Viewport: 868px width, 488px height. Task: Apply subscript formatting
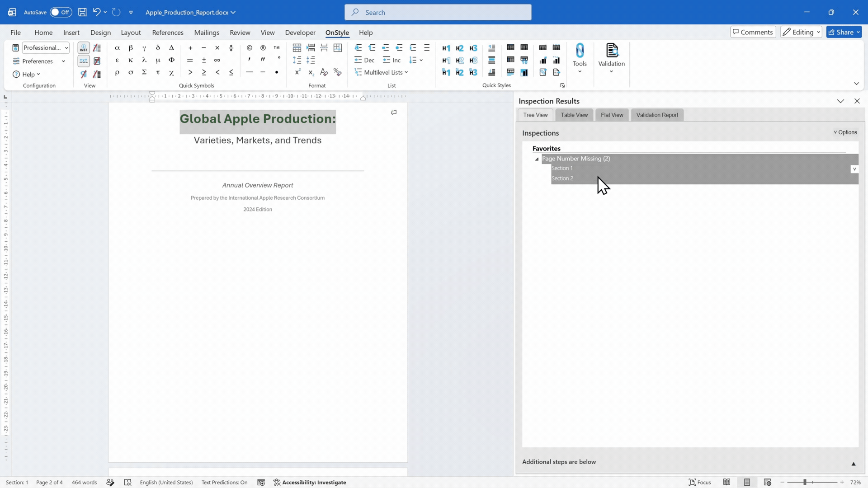coord(311,72)
